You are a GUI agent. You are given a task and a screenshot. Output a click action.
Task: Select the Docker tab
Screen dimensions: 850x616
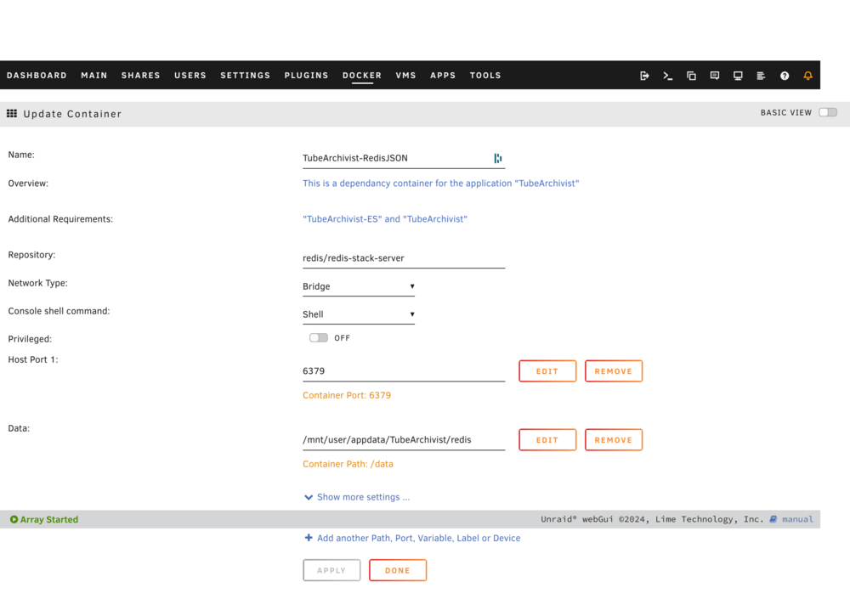click(362, 76)
